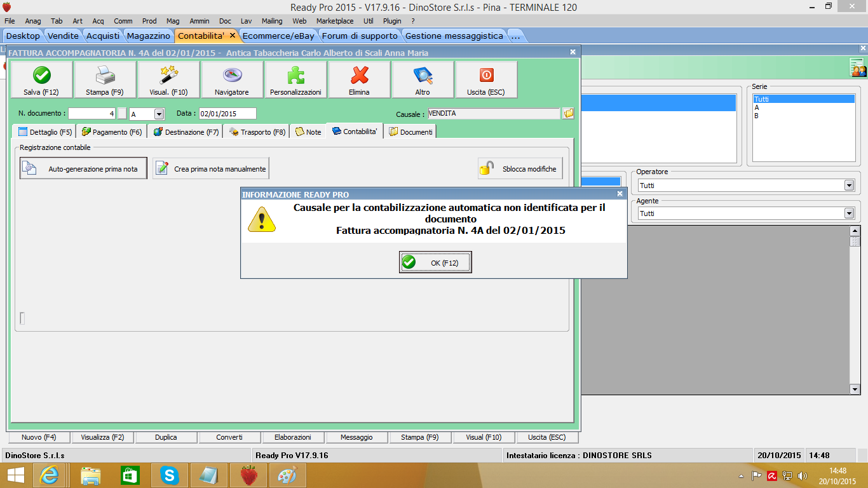Click the users icon in the background window
Image resolution: width=868 pixels, height=488 pixels.
point(858,67)
